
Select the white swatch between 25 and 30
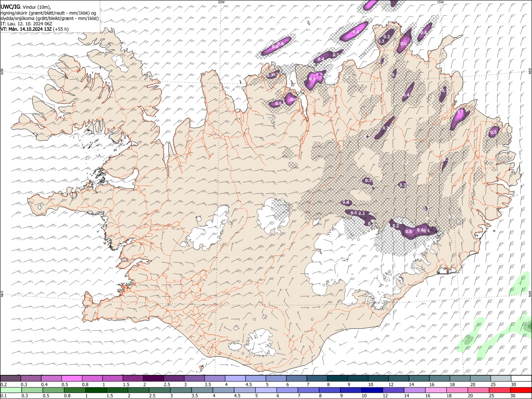[500, 378]
